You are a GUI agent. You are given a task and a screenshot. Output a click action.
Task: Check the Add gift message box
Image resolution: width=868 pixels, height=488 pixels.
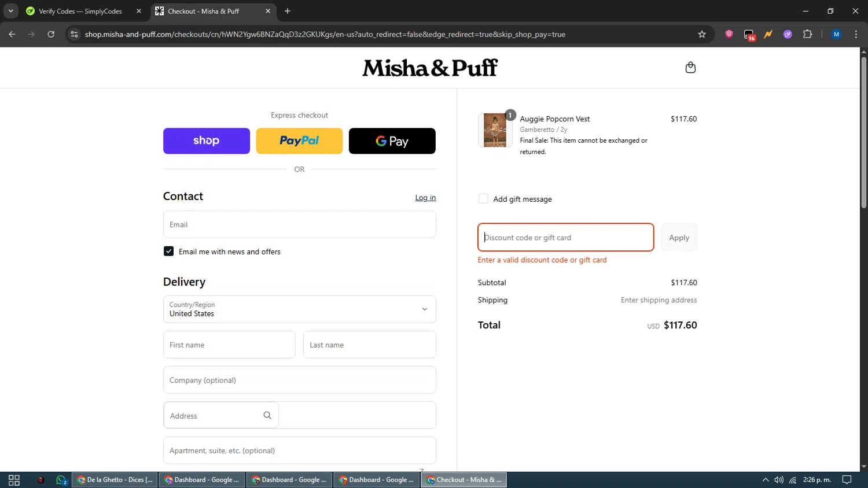[483, 199]
